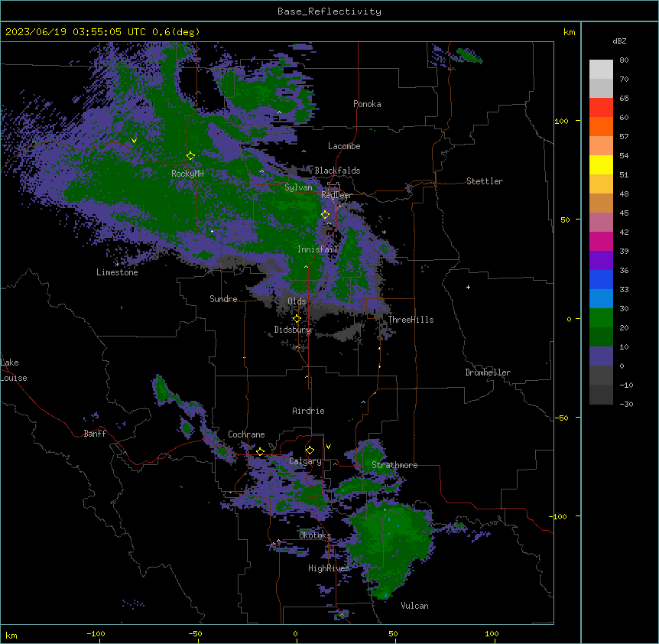Select the yellow 54 dBZ legend swatch
This screenshot has width=659, height=644.
click(x=601, y=164)
